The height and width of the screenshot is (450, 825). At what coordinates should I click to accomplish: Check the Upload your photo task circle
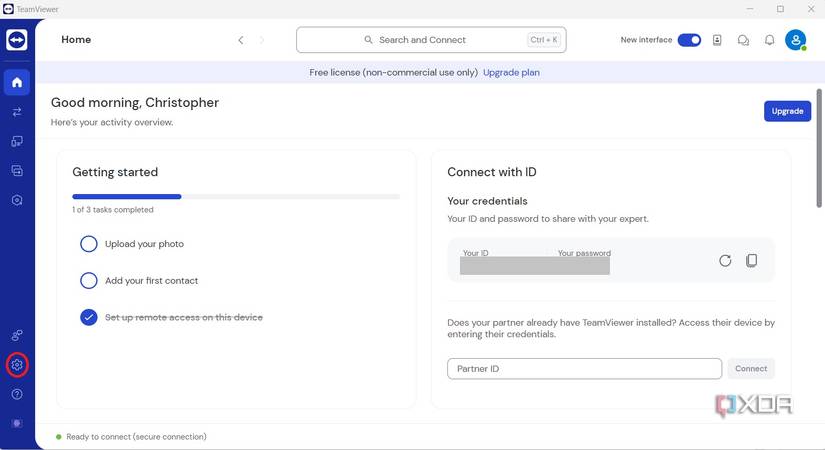click(x=88, y=244)
